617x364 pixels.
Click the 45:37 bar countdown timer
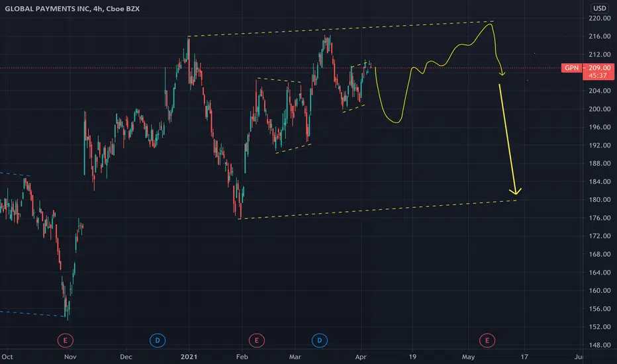[x=598, y=75]
